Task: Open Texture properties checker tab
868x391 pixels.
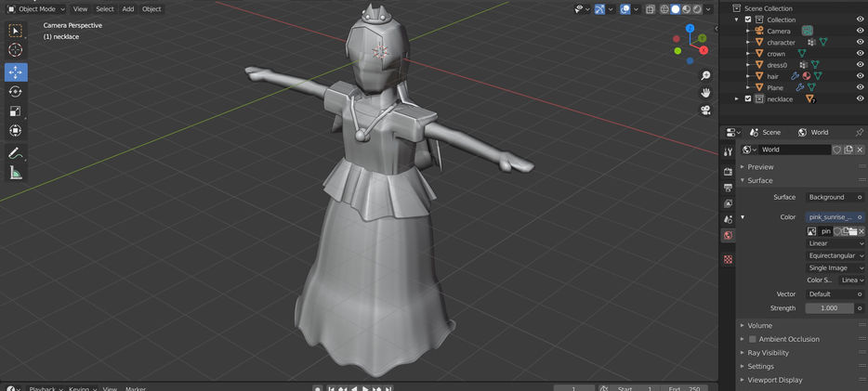Action: click(x=729, y=259)
